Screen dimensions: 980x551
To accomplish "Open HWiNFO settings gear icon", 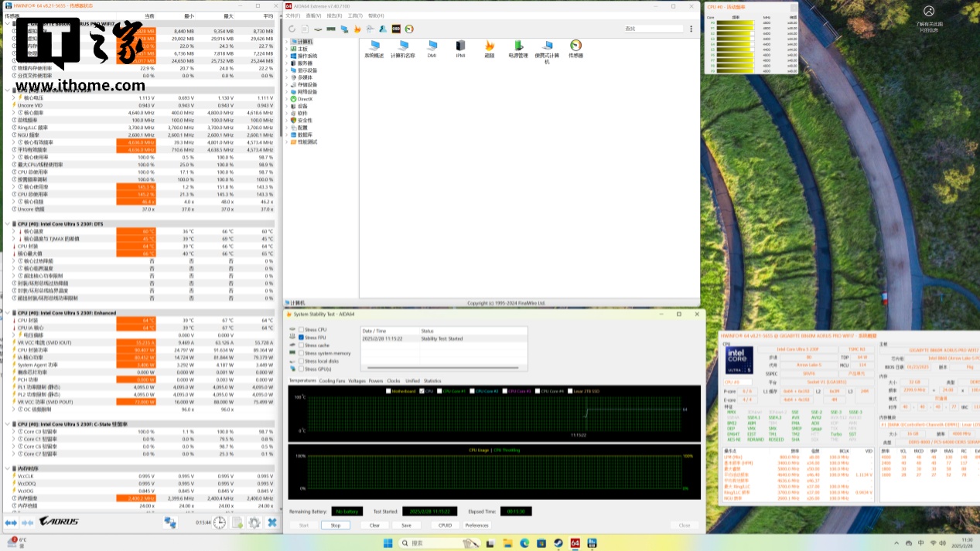I will pyautogui.click(x=254, y=523).
